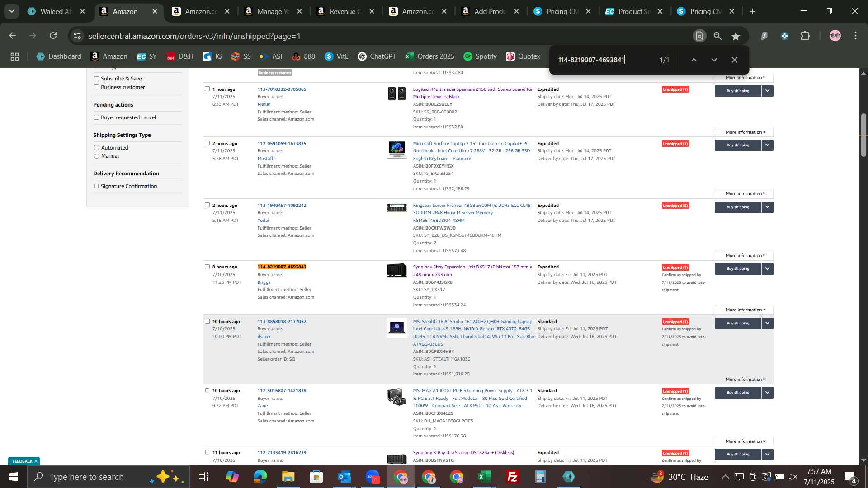The image size is (868, 488).
Task: Expand More information for MSI Stealth order
Action: (x=745, y=380)
